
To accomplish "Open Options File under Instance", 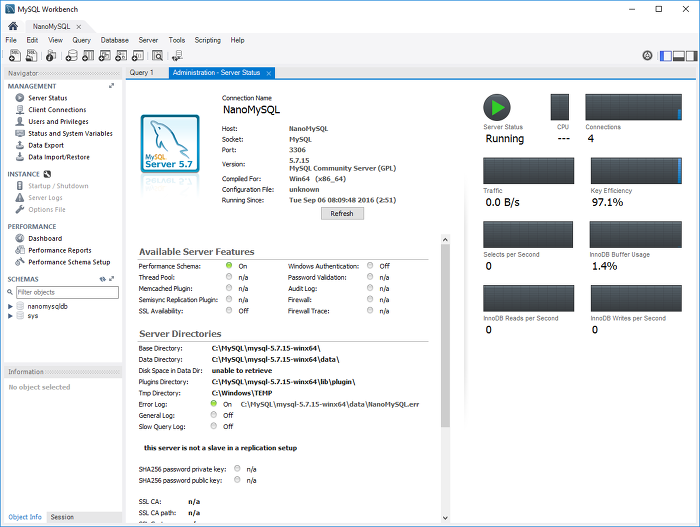I will [46, 209].
